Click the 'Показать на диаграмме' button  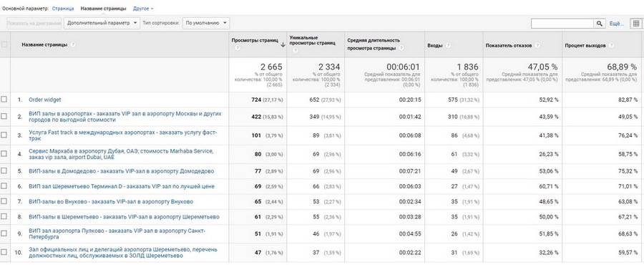(x=34, y=24)
